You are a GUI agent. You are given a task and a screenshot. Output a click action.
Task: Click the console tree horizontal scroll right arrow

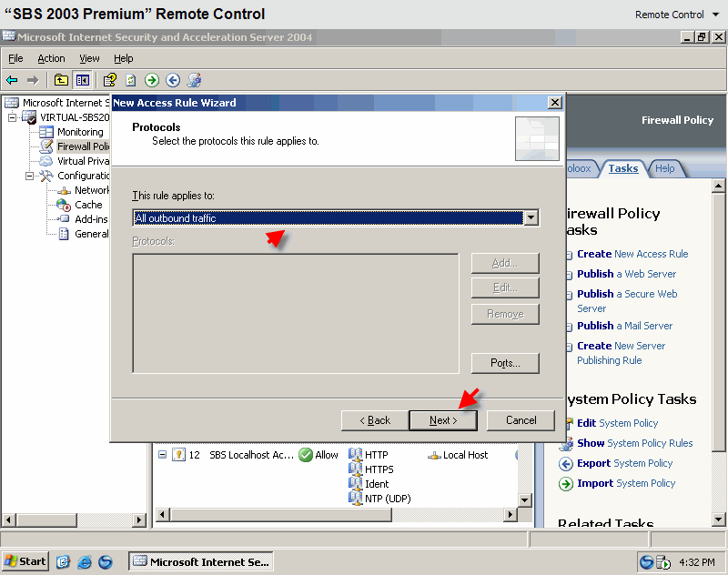[138, 520]
